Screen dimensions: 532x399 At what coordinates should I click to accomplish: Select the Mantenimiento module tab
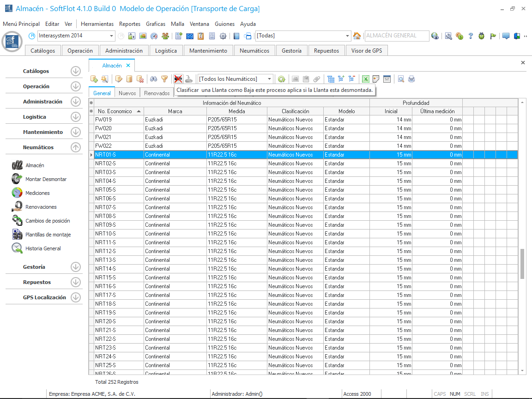point(208,51)
